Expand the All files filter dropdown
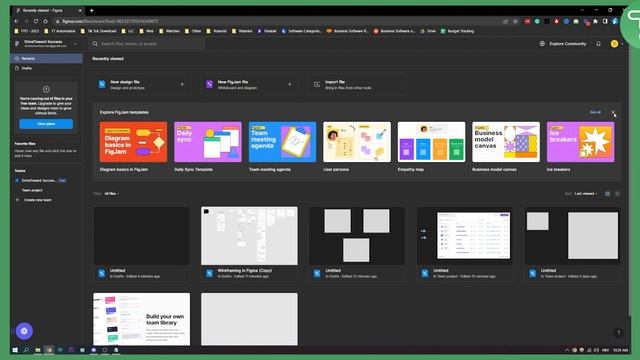This screenshot has height=360, width=640. pos(111,194)
